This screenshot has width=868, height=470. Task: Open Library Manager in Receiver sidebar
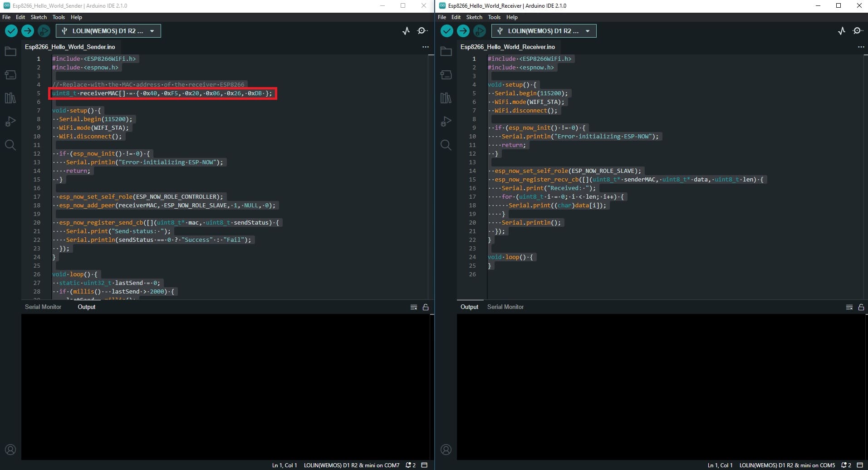click(446, 98)
